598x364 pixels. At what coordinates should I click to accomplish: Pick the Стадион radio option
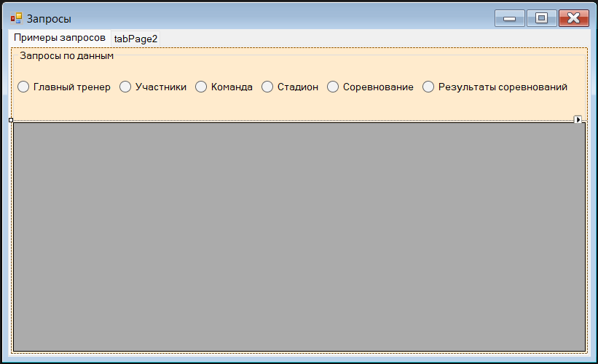pos(267,87)
